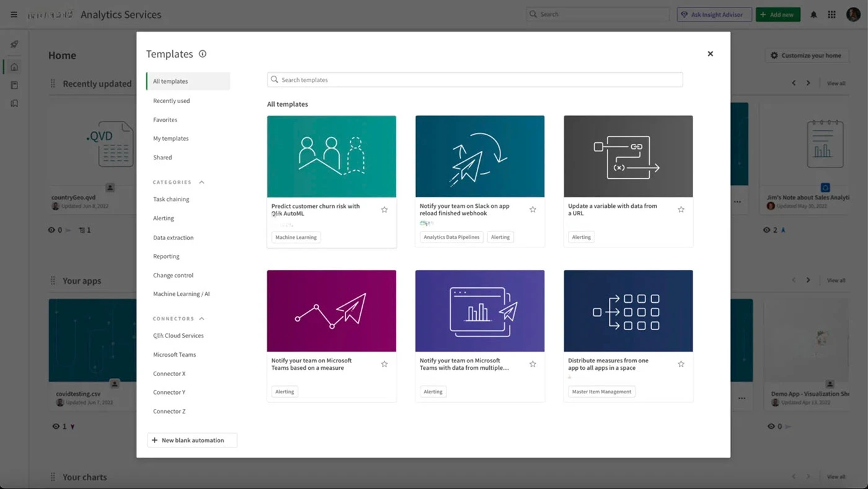Click the drag handle beside Your apps
The width and height of the screenshot is (868, 489).
[x=53, y=281]
